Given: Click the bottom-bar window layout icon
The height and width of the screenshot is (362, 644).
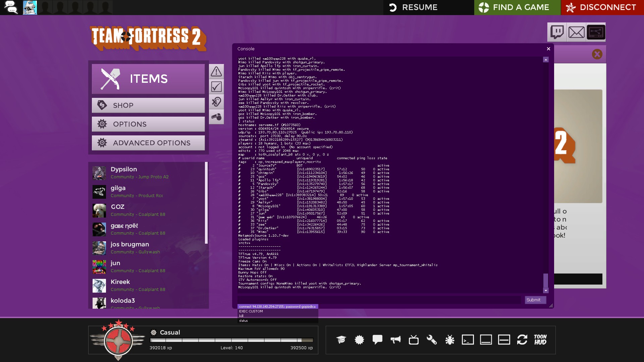Looking at the screenshot, I should pyautogui.click(x=486, y=340).
